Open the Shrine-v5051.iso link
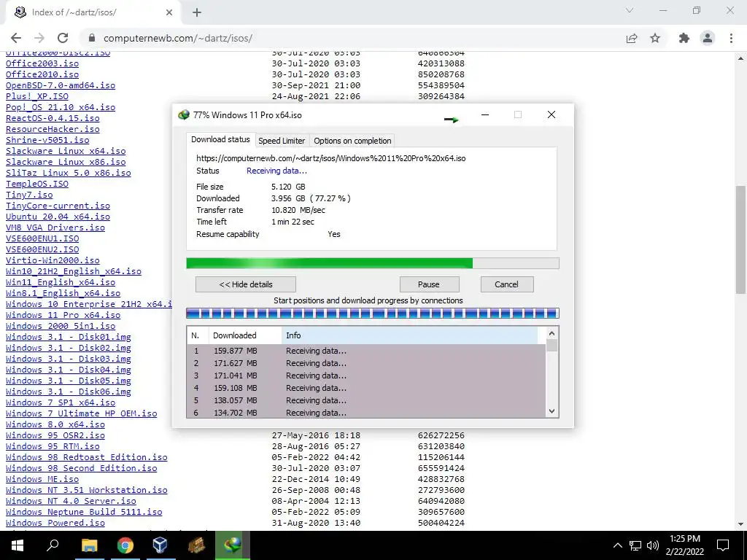 click(47, 140)
